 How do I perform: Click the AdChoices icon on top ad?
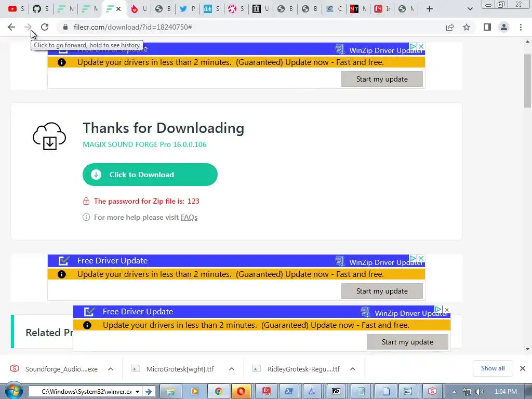coord(413,46)
